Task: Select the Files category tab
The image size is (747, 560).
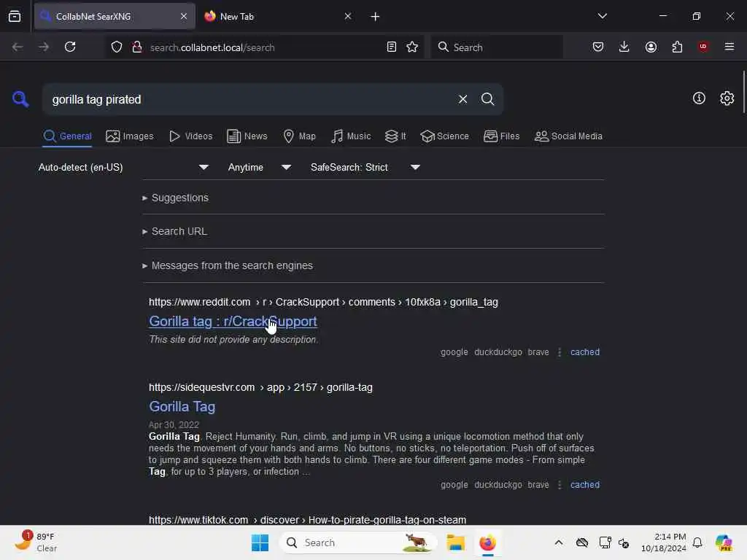Action: pyautogui.click(x=501, y=136)
